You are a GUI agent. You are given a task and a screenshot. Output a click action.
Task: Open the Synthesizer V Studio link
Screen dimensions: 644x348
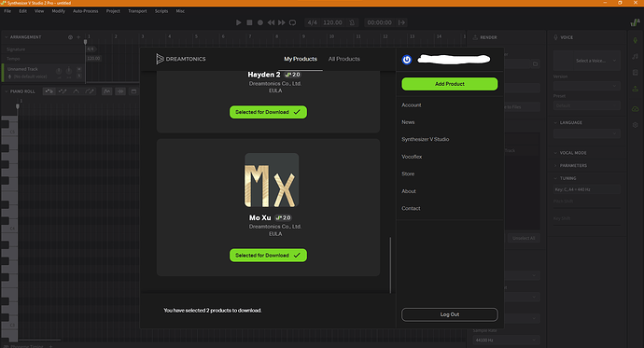point(425,140)
